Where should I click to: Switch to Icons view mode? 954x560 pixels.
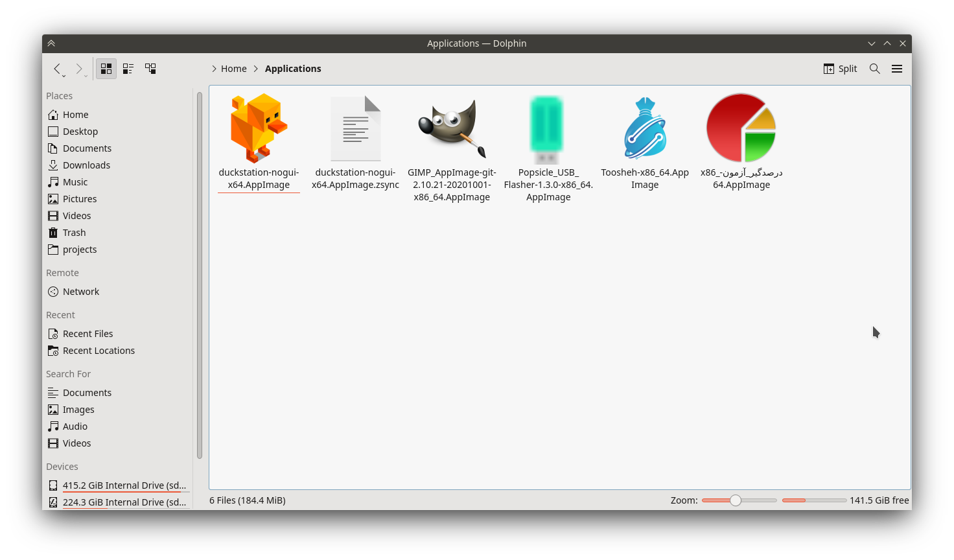coord(106,68)
